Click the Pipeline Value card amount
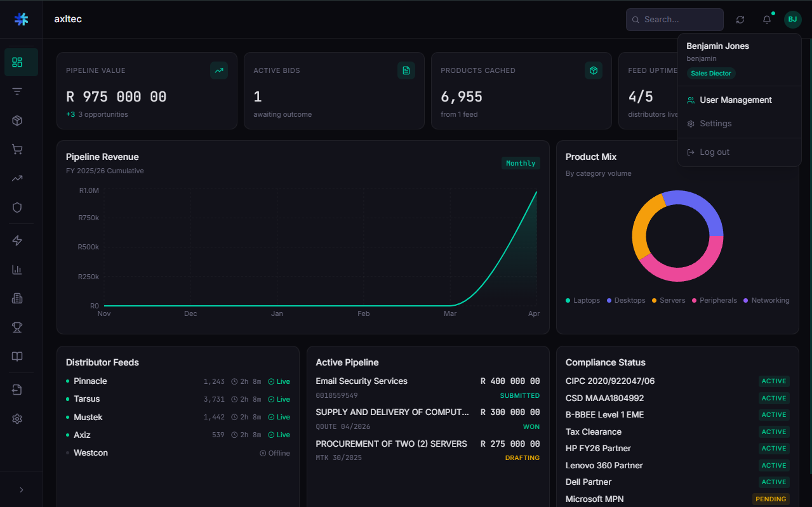812x507 pixels. (116, 97)
